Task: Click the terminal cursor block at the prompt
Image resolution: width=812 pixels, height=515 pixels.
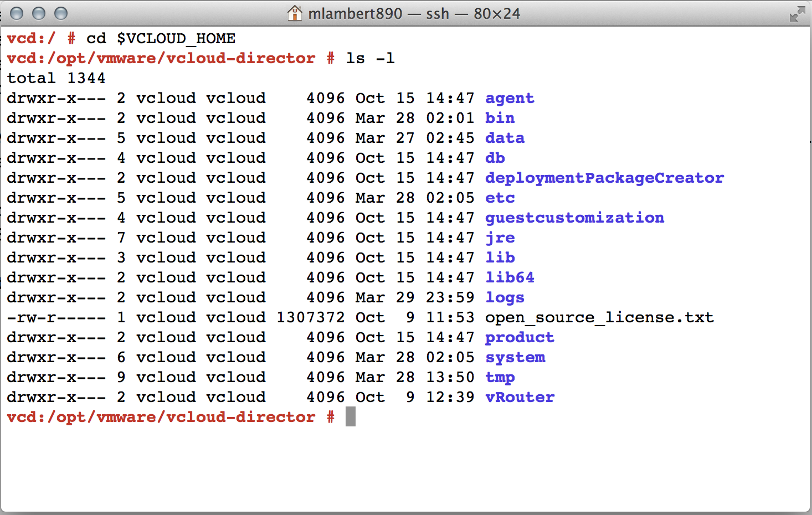Action: point(350,417)
